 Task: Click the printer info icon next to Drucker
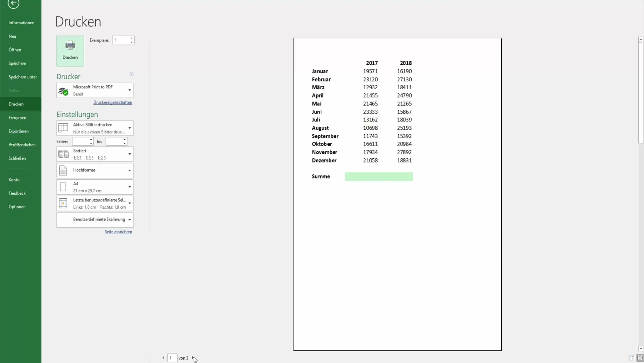132,74
